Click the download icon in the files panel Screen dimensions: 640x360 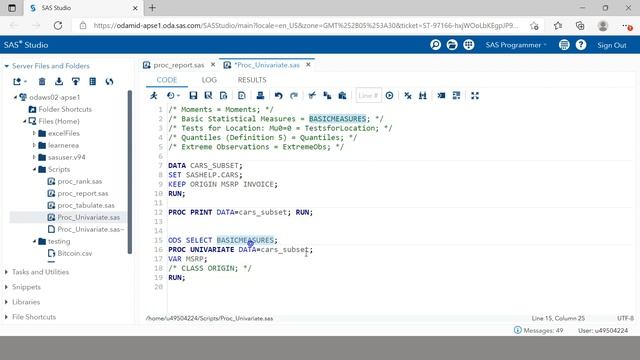59,82
